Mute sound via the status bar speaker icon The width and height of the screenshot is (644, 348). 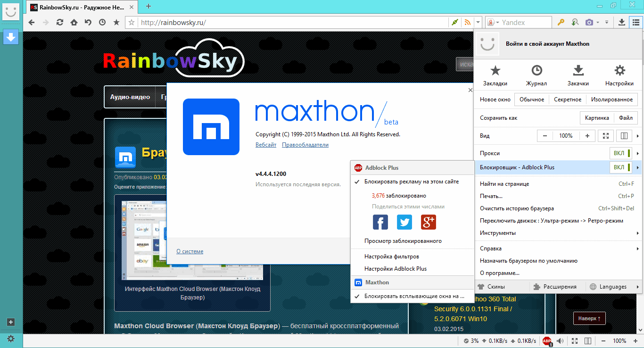(x=561, y=341)
